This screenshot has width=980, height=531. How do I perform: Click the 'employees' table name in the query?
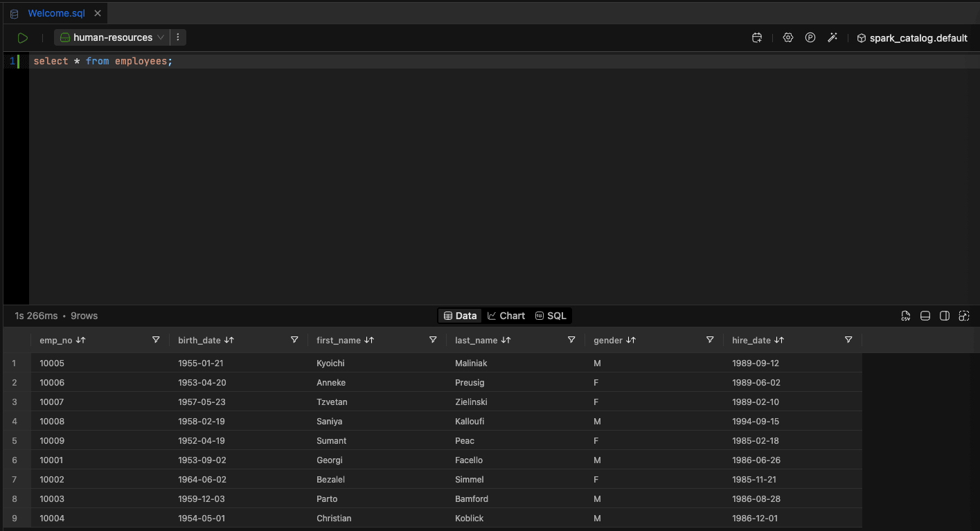pos(141,61)
